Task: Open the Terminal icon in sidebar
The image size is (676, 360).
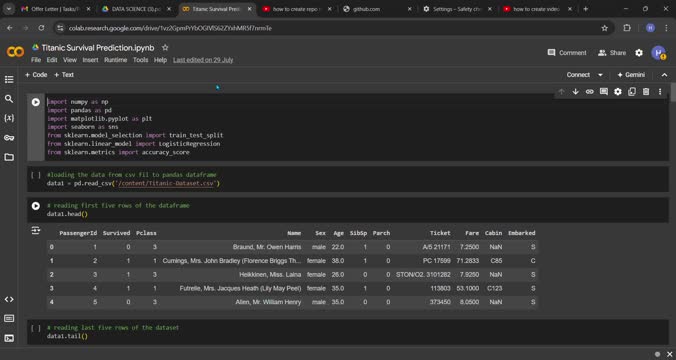Action: pyautogui.click(x=9, y=338)
